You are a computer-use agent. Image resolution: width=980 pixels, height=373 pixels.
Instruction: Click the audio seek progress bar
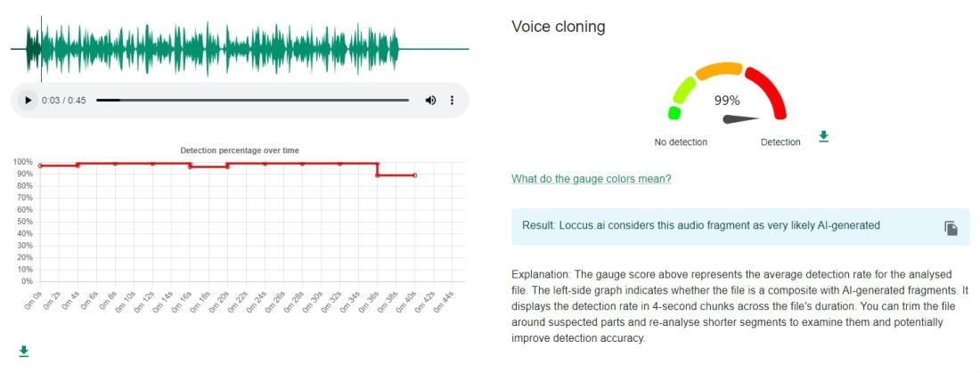click(x=252, y=100)
